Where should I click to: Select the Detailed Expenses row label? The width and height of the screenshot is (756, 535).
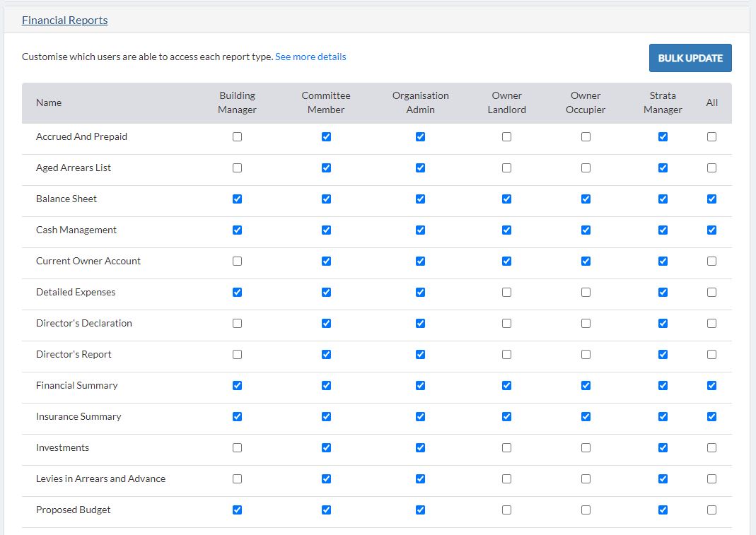point(76,292)
